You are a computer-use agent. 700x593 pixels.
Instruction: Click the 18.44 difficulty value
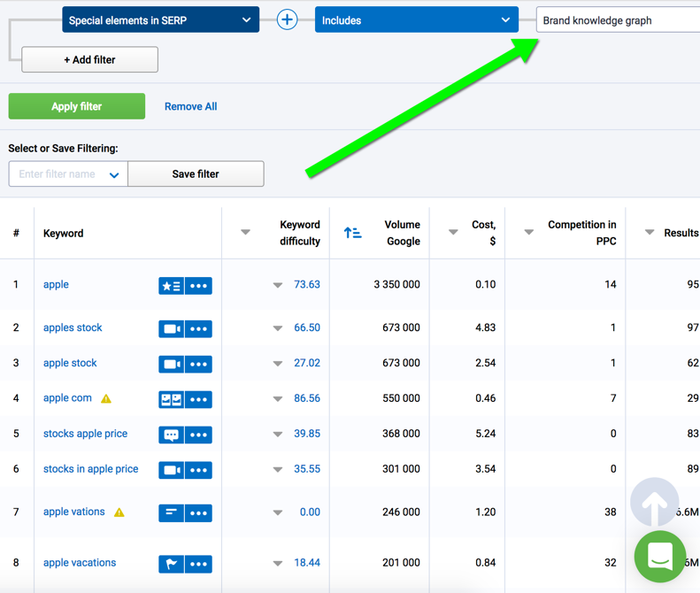tap(307, 563)
